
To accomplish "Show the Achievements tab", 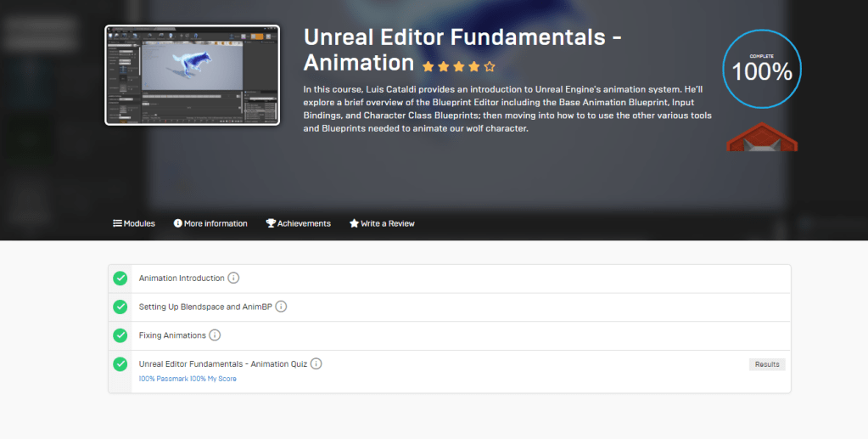I will coord(298,223).
